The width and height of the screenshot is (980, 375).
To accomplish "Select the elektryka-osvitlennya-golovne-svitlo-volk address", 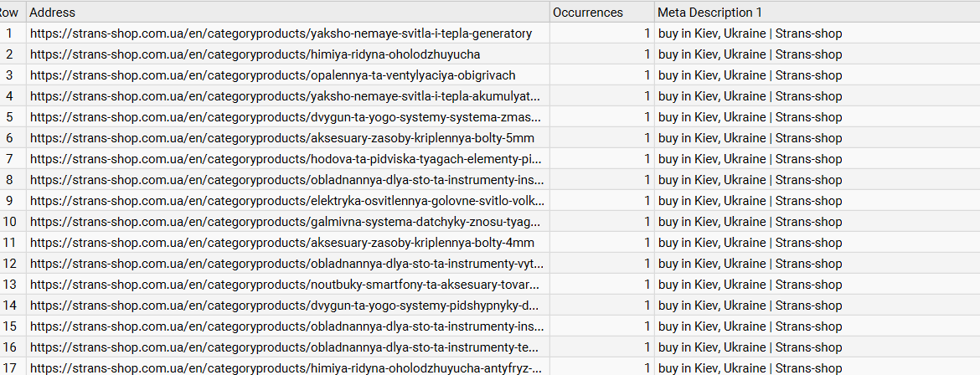I will tap(288, 201).
